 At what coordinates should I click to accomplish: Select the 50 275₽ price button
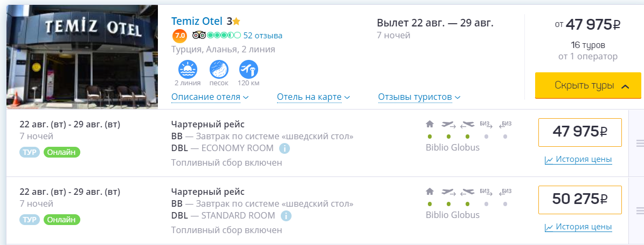tap(580, 200)
